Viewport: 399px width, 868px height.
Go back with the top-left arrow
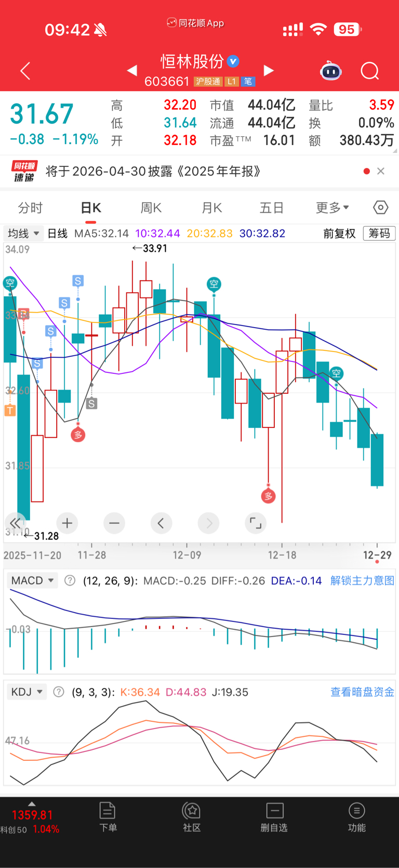(x=25, y=71)
